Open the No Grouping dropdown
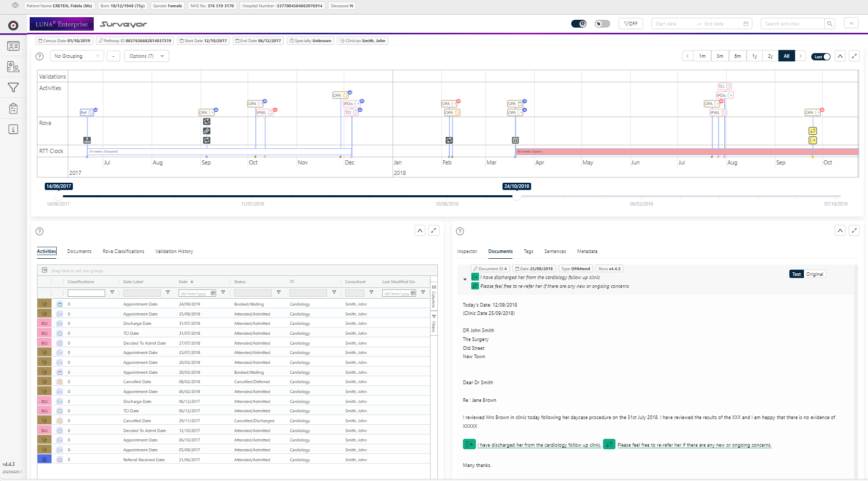 [77, 56]
